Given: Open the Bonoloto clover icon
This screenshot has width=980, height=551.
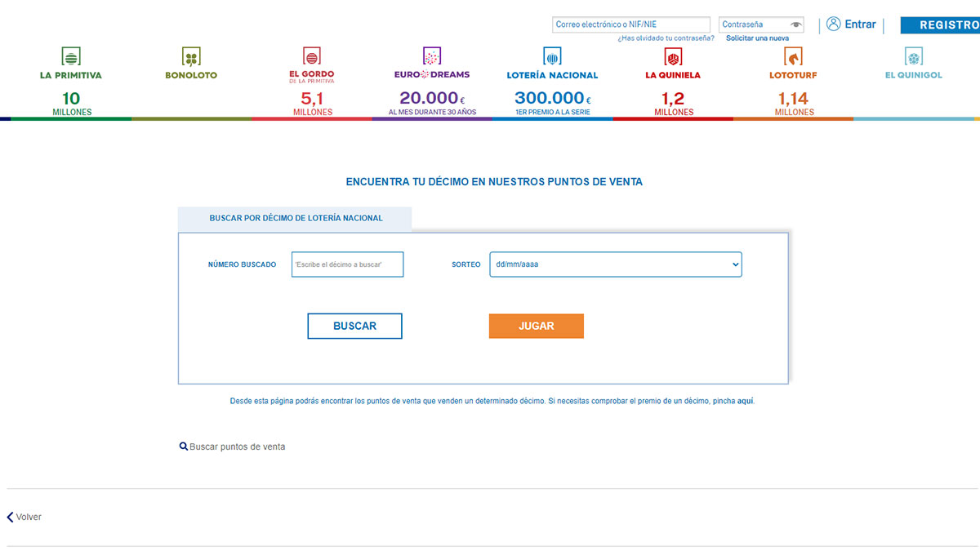Looking at the screenshot, I should [191, 56].
